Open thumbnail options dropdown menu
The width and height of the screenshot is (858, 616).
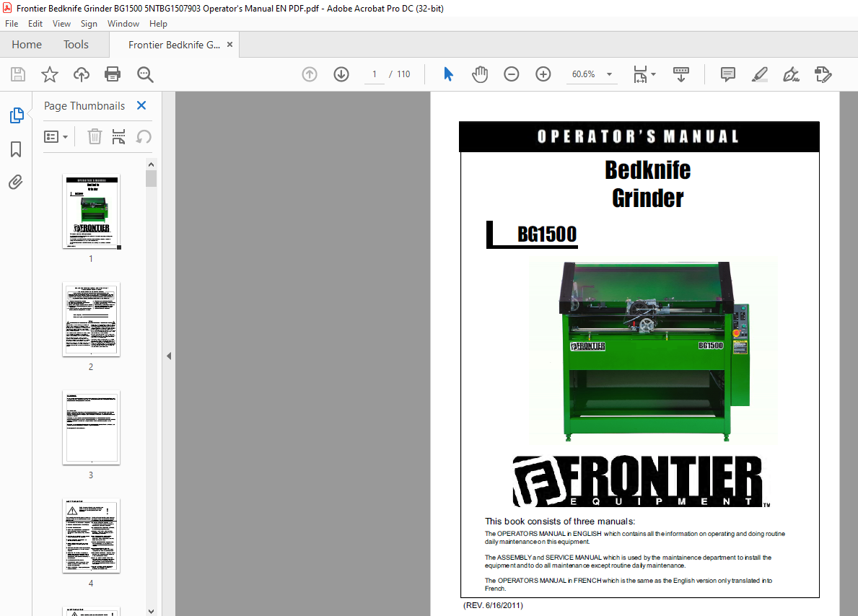[x=56, y=136]
